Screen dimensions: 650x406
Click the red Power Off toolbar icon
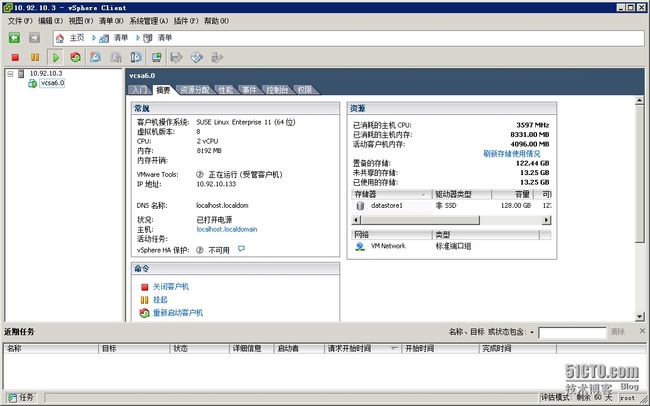click(15, 57)
